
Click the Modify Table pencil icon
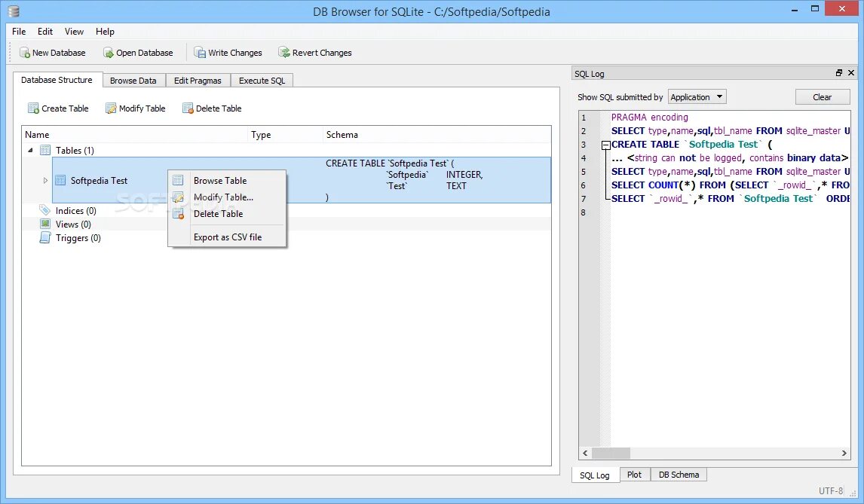[x=111, y=108]
